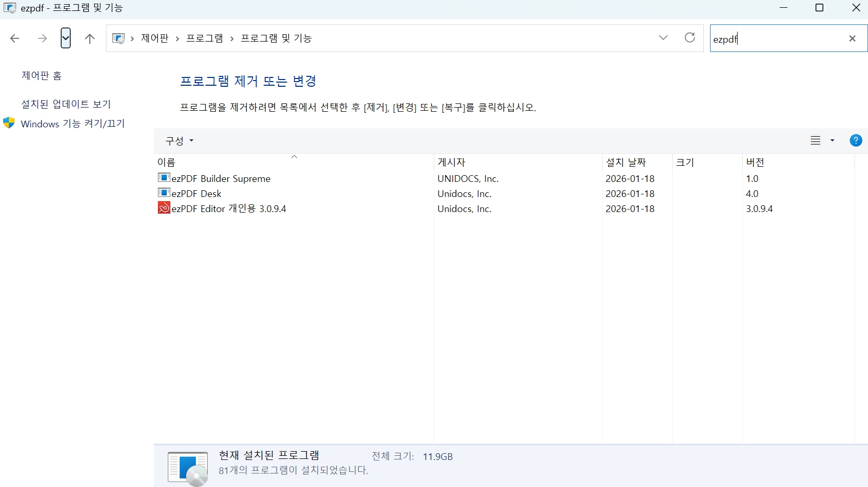Viewport: 868px width, 487px height.
Task: Click version 3.0.9.4 cell
Action: [759, 208]
